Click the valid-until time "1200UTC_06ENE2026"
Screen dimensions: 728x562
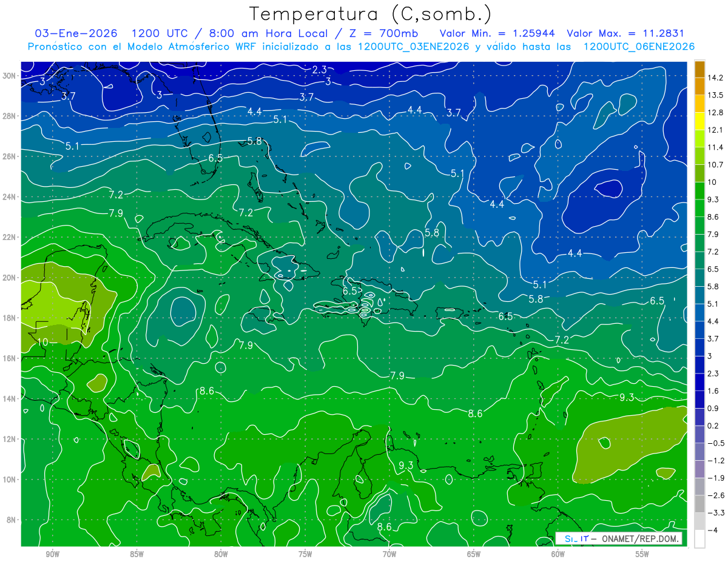tap(639, 47)
